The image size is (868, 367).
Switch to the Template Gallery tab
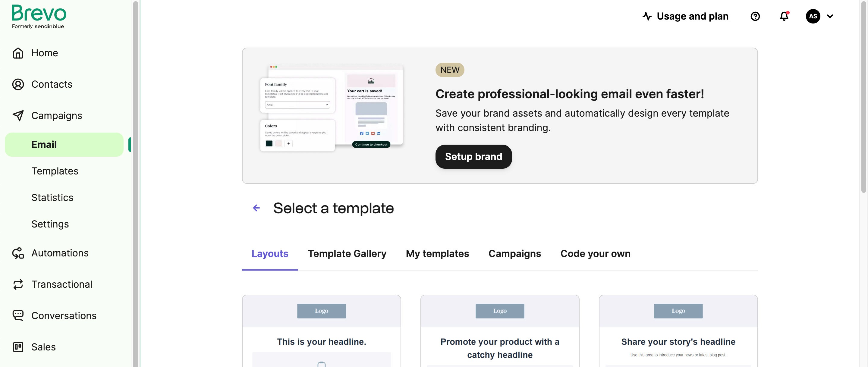(347, 254)
